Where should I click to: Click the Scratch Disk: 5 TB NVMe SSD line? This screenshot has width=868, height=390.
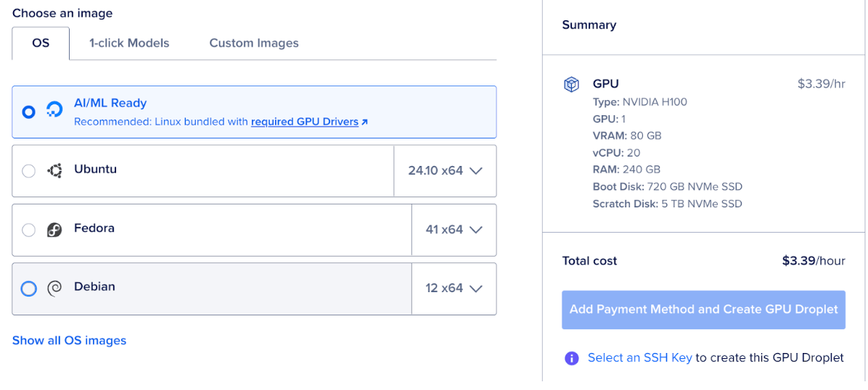pos(668,204)
